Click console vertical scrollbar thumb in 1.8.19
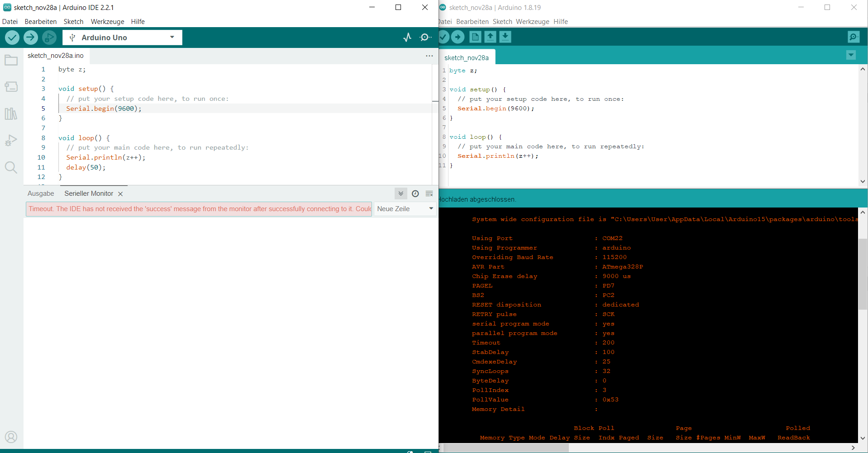Viewport: 868px width, 453px height. coord(863,274)
